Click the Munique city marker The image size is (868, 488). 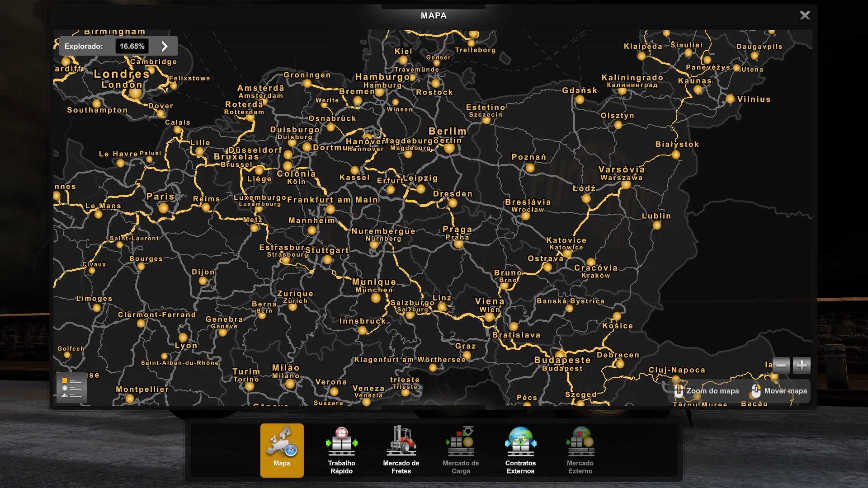[376, 298]
